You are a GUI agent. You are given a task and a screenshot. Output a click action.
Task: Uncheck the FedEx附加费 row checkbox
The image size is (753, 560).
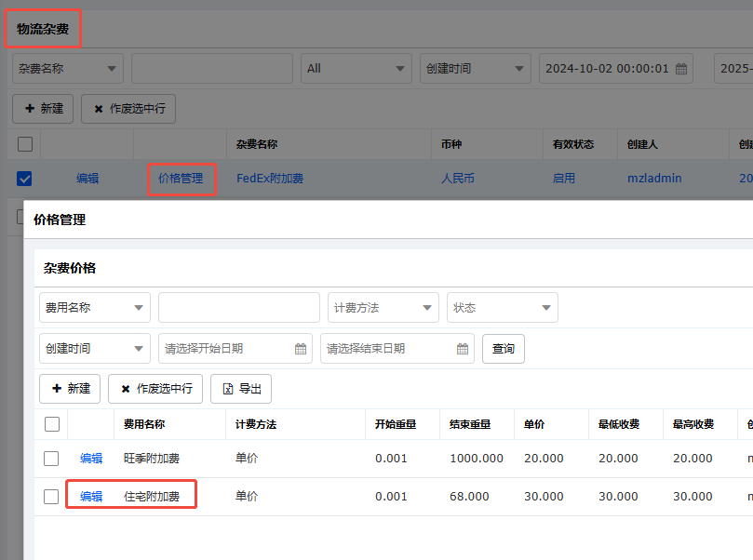click(x=24, y=179)
